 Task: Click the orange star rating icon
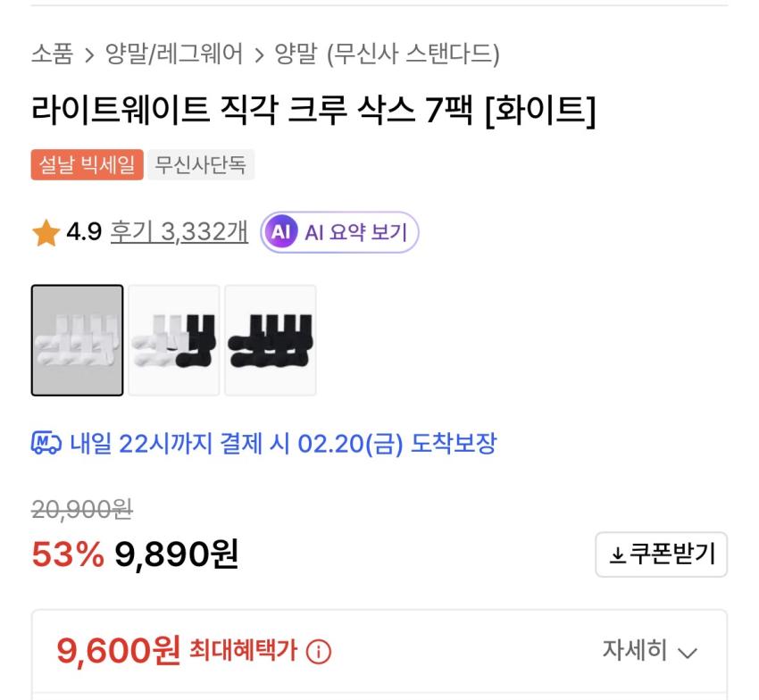pos(46,234)
